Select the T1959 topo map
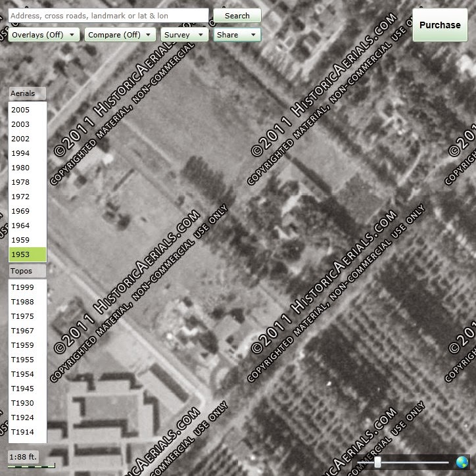 coord(28,345)
